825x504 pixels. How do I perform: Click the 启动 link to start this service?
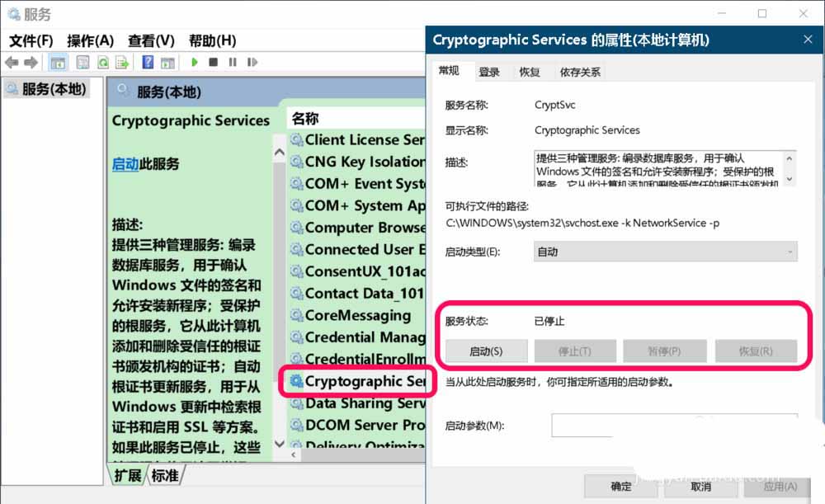125,164
